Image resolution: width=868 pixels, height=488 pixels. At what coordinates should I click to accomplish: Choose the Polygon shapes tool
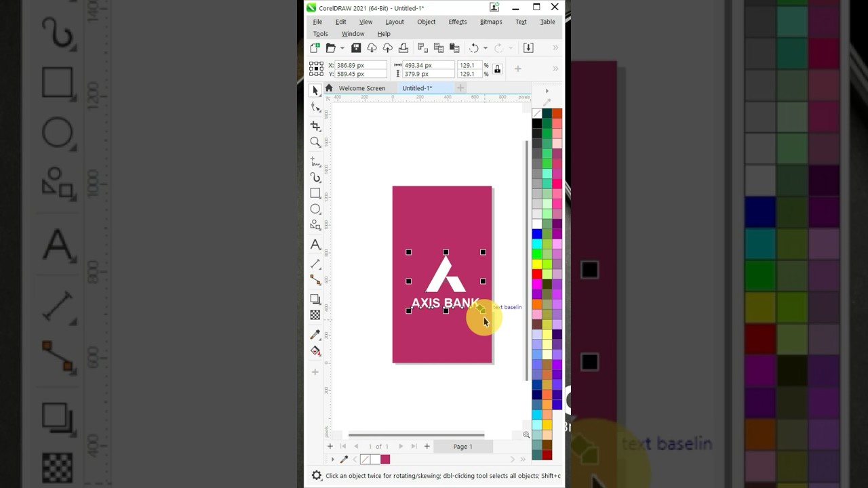coord(315,225)
